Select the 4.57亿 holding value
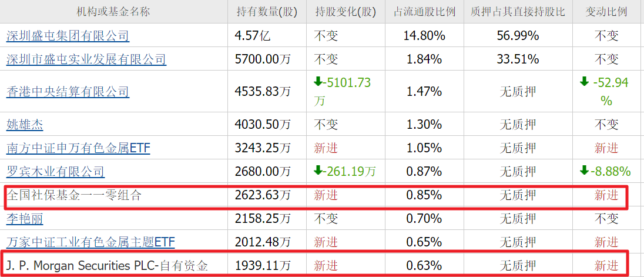The width and height of the screenshot is (644, 277). tap(253, 36)
